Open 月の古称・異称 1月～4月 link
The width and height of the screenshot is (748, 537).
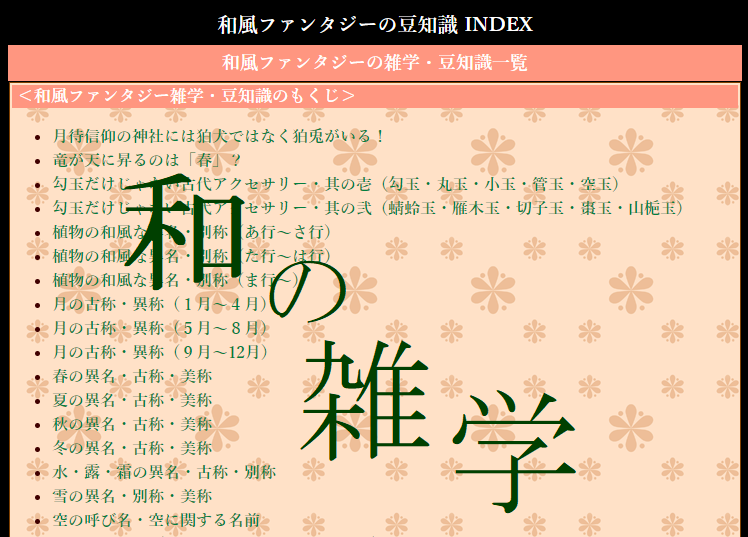click(160, 304)
